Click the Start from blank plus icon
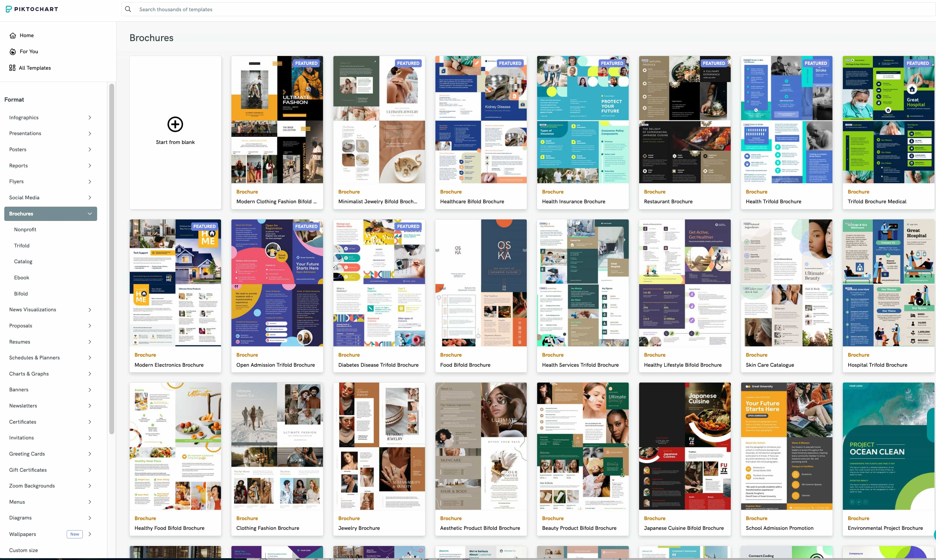The height and width of the screenshot is (560, 936). point(175,124)
